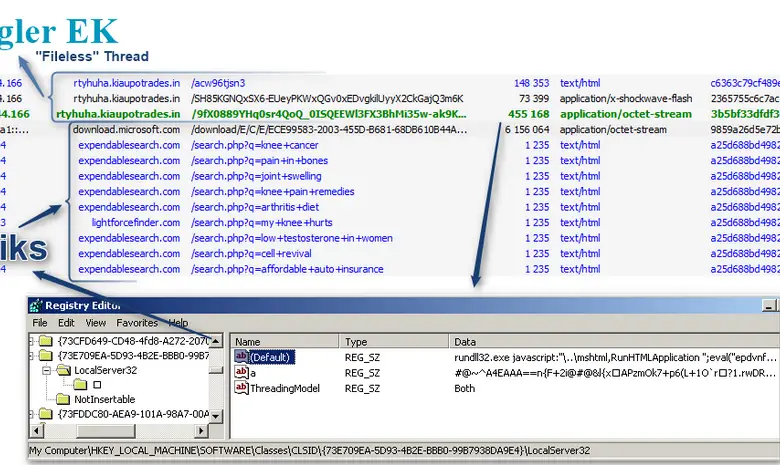Viewport: 780px width, 465px height.
Task: Click the string icon of value a
Action: [x=241, y=372]
